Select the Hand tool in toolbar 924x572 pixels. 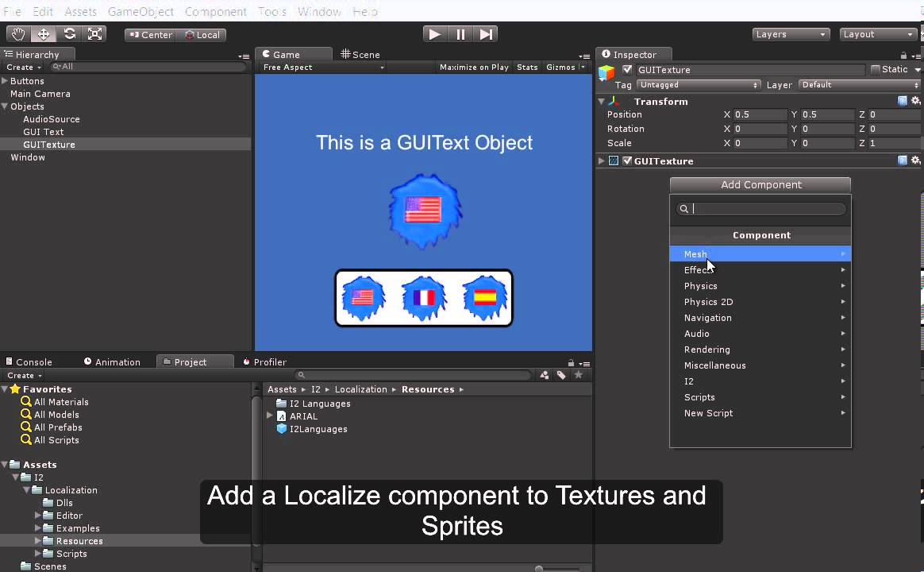coord(17,34)
